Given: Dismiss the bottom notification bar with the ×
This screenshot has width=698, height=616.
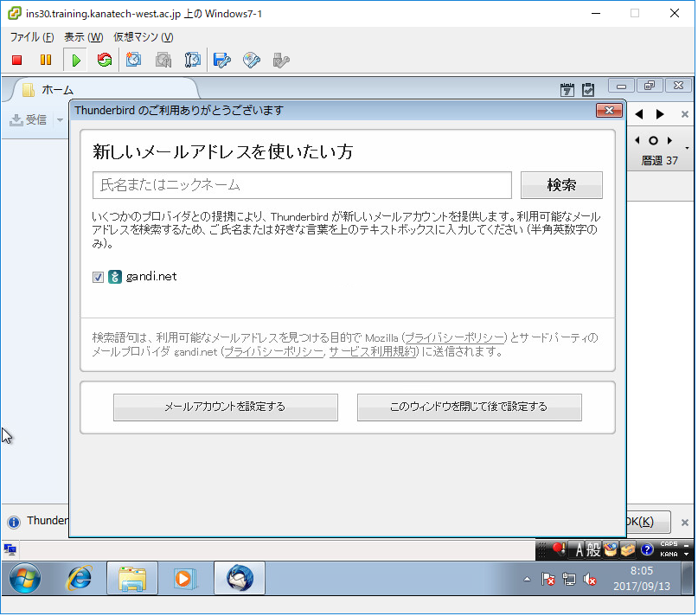Looking at the screenshot, I should point(685,523).
